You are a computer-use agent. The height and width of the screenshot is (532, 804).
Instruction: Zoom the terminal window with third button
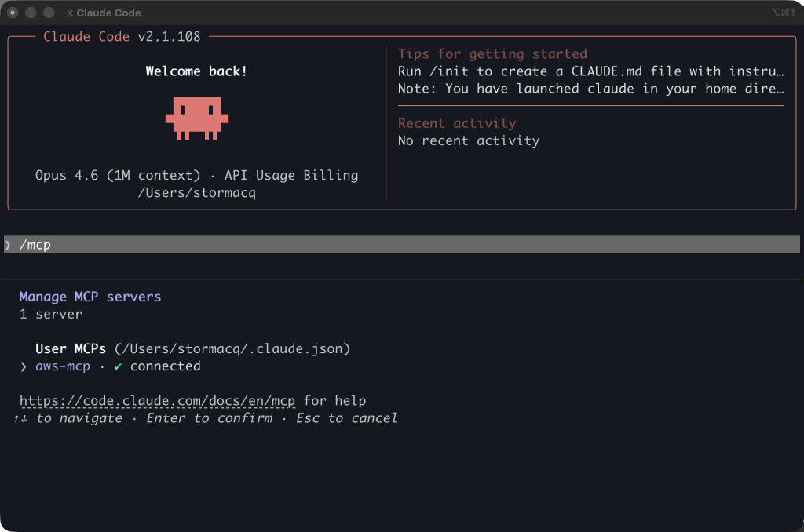pyautogui.click(x=49, y=13)
